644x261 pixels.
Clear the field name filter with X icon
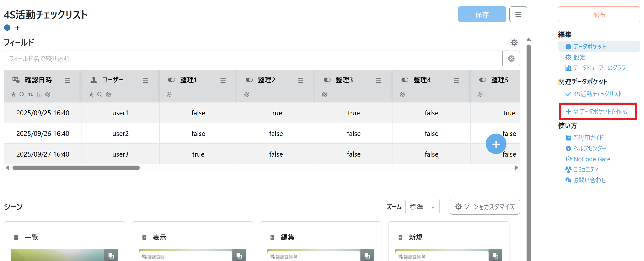point(511,58)
